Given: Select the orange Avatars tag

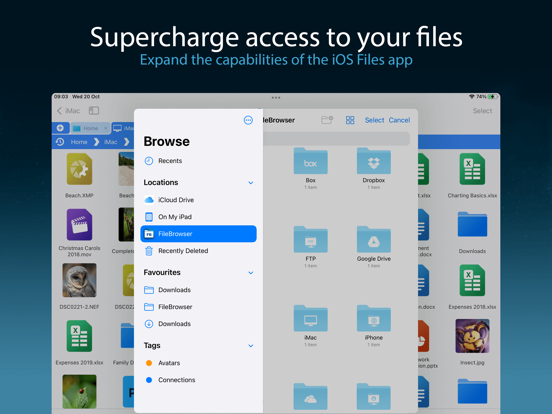Looking at the screenshot, I should 198,363.
